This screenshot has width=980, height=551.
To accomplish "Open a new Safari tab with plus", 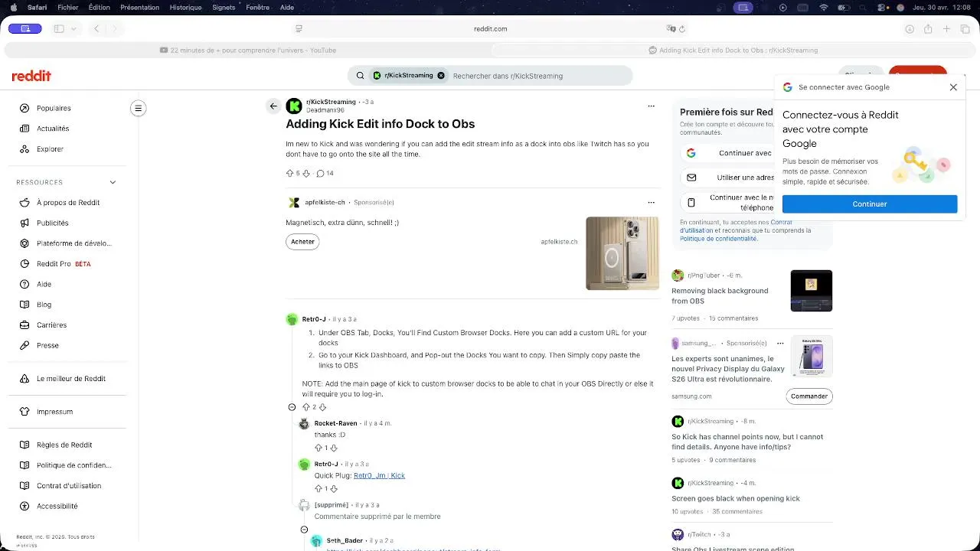I will coord(946,29).
